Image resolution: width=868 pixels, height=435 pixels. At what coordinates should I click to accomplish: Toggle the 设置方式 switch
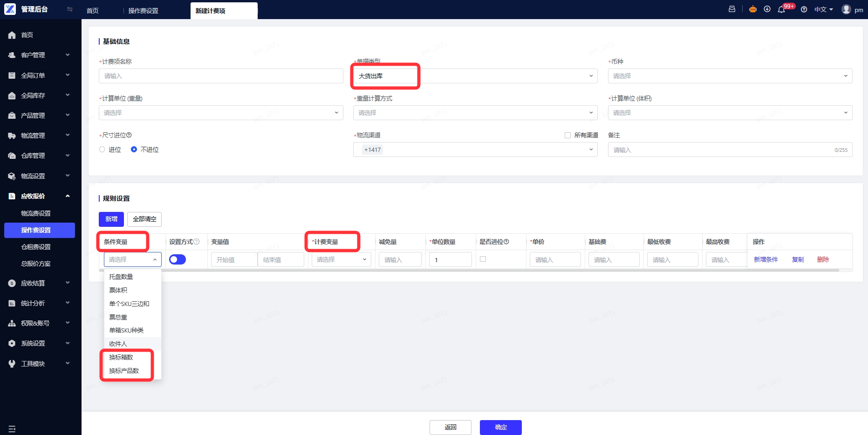pyautogui.click(x=178, y=259)
